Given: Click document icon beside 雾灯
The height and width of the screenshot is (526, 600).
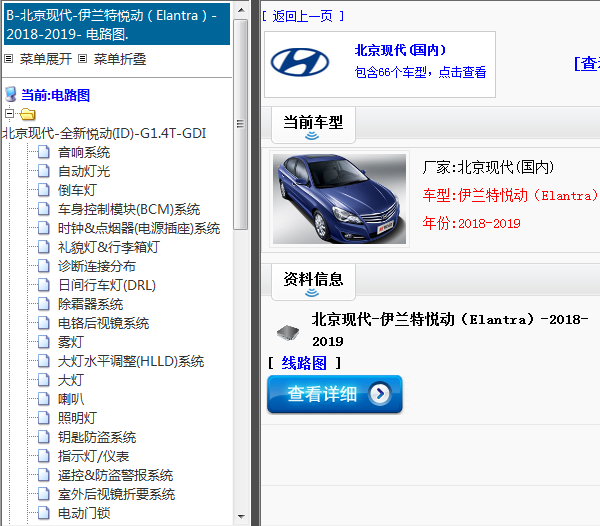Looking at the screenshot, I should tap(44, 342).
